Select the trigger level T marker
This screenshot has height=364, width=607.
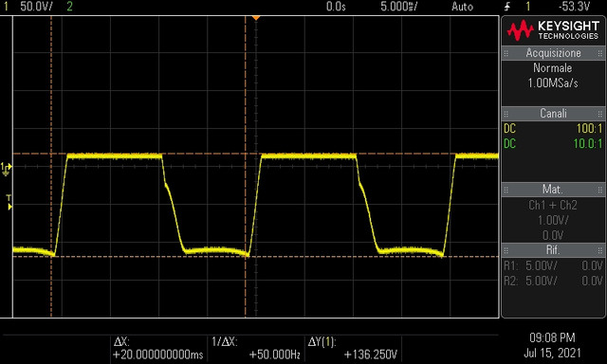click(9, 202)
